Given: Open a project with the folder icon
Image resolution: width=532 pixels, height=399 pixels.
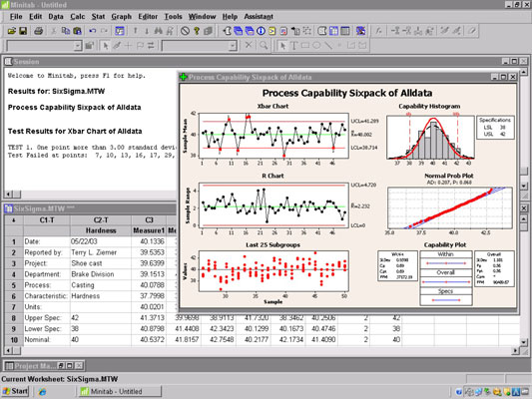Looking at the screenshot, I should (12, 31).
